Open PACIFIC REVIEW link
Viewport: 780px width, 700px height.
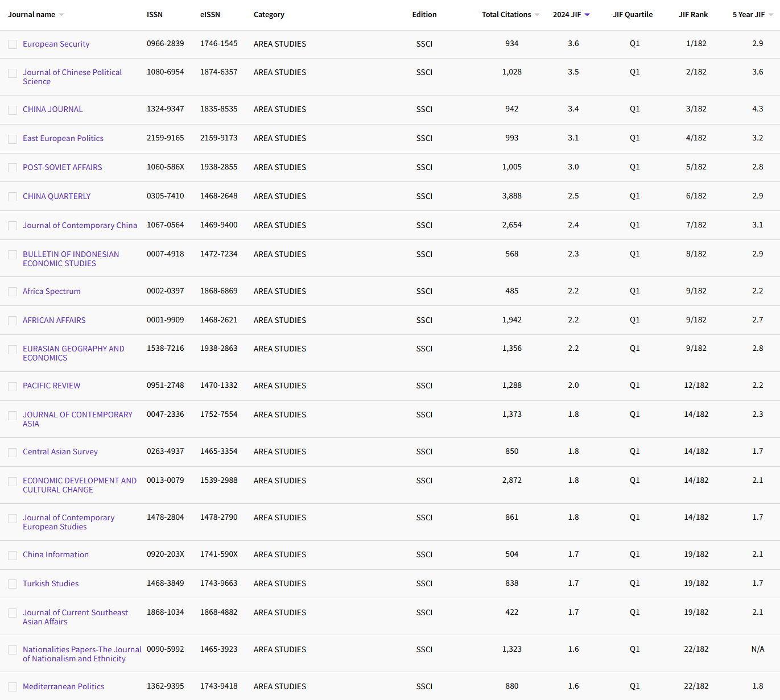[51, 386]
